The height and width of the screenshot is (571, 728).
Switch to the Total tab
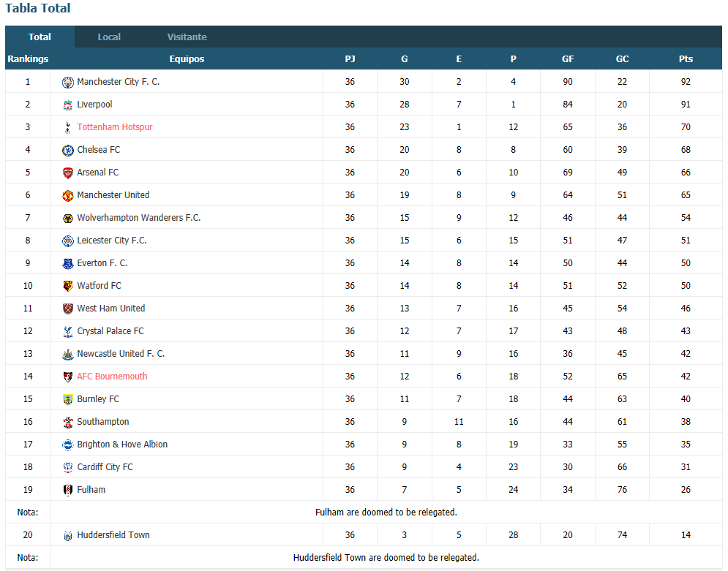click(40, 37)
